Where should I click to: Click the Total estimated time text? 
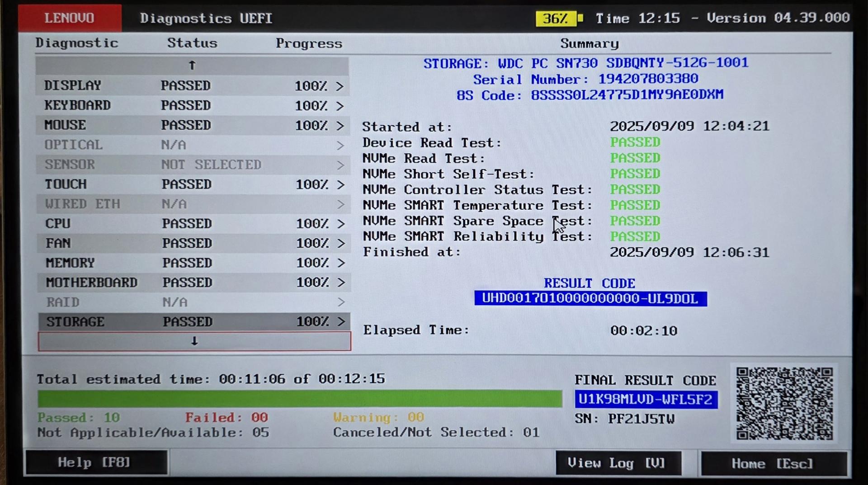tap(211, 379)
